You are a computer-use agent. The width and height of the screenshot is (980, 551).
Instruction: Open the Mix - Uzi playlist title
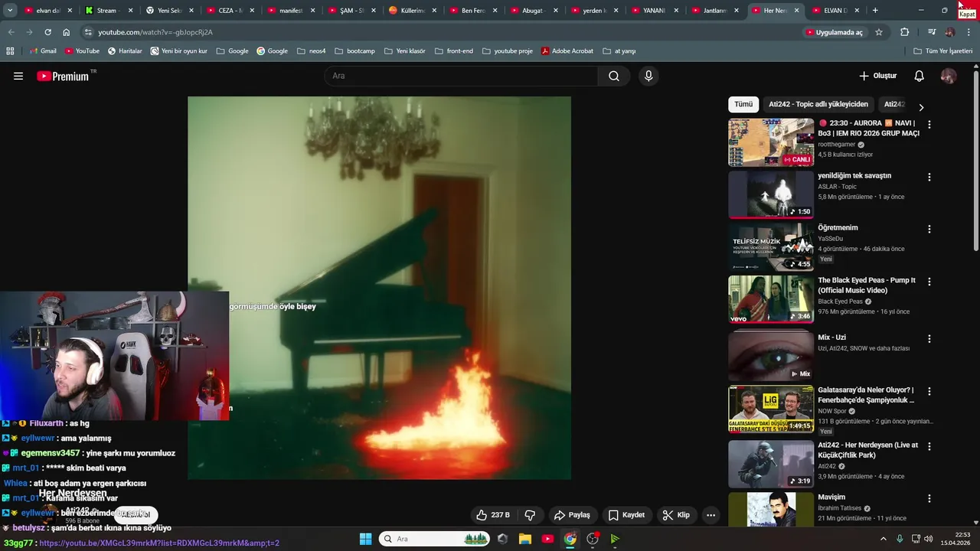pos(831,337)
